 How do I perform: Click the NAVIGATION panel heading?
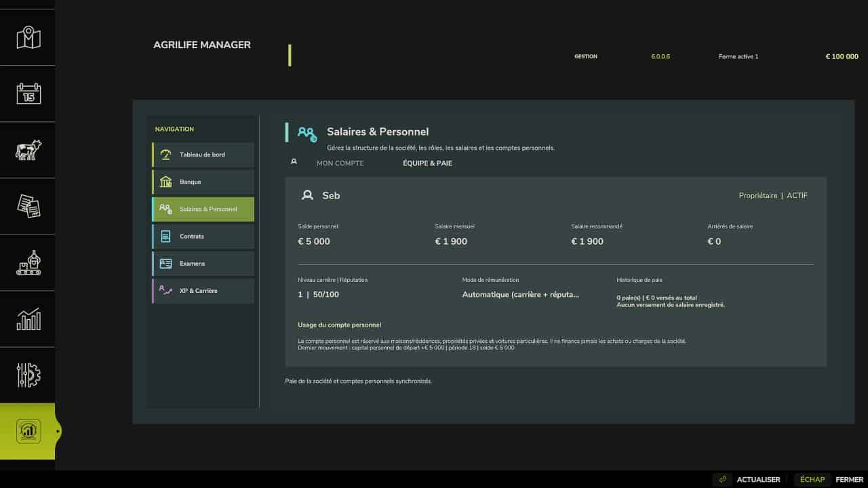point(174,129)
